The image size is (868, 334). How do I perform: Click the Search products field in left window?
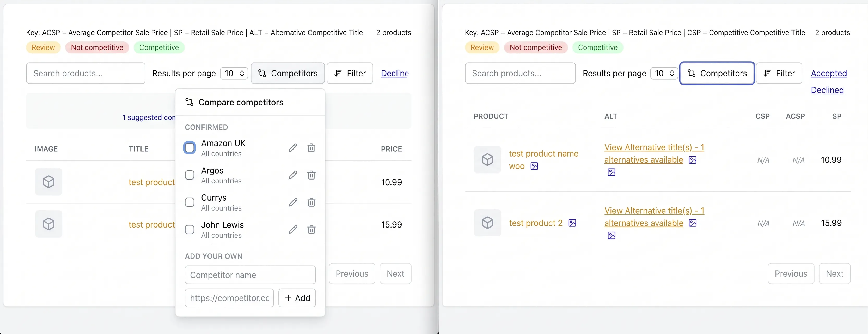(85, 73)
